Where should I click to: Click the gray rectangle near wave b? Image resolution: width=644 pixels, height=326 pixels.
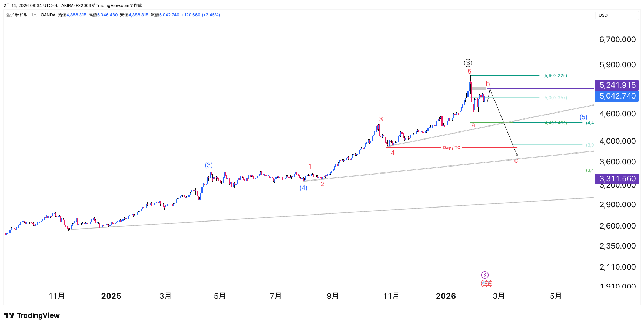pos(479,88)
